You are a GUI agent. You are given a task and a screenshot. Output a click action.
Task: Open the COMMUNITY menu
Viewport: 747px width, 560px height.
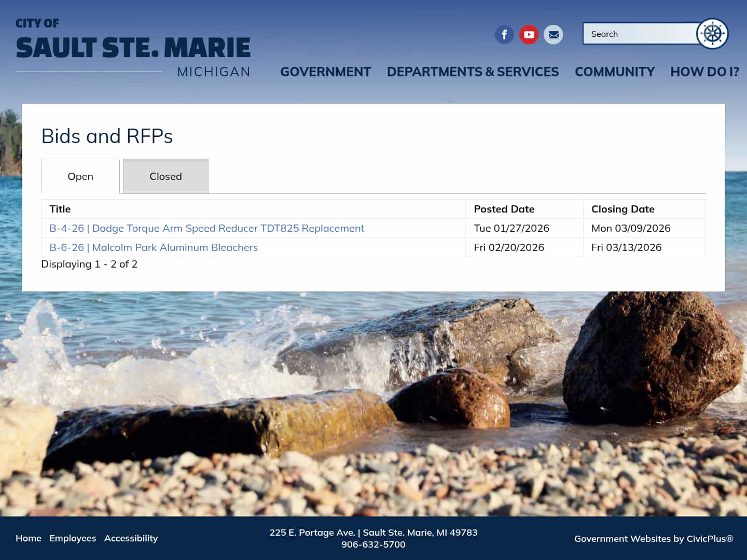614,72
